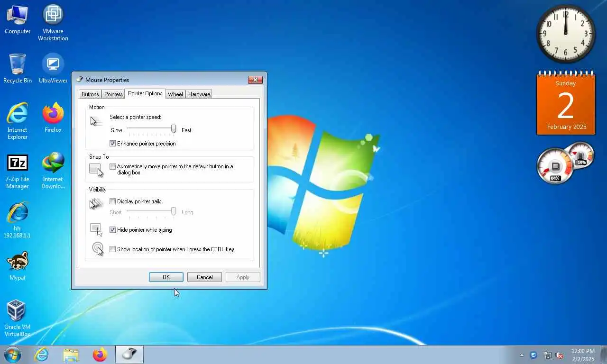The image size is (607, 364).
Task: Click the pointer speed slider thumb
Action: click(174, 129)
